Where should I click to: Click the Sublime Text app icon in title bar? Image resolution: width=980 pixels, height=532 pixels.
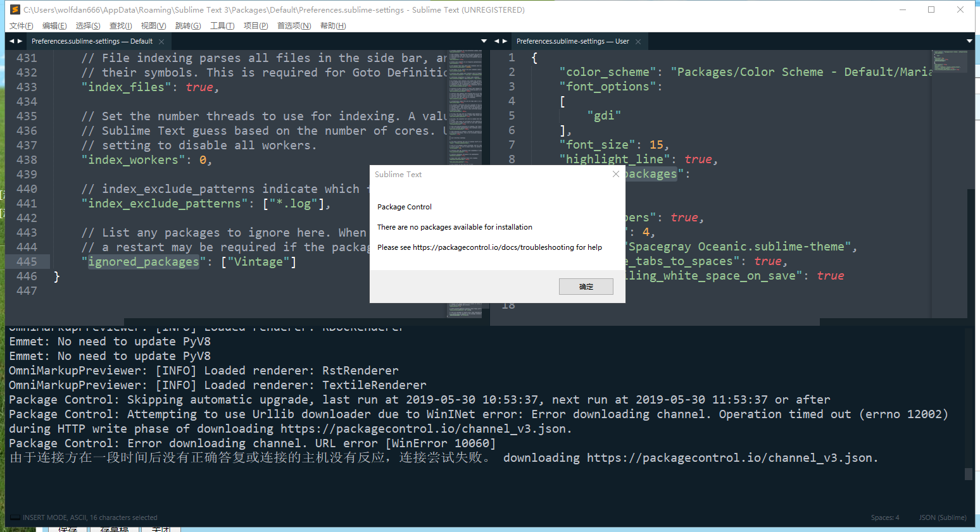(x=15, y=9)
